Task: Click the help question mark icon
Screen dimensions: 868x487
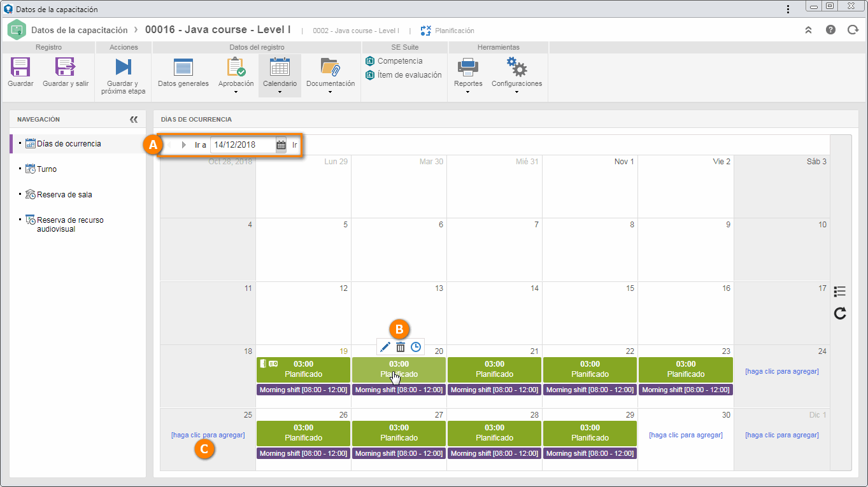Action: (x=830, y=30)
